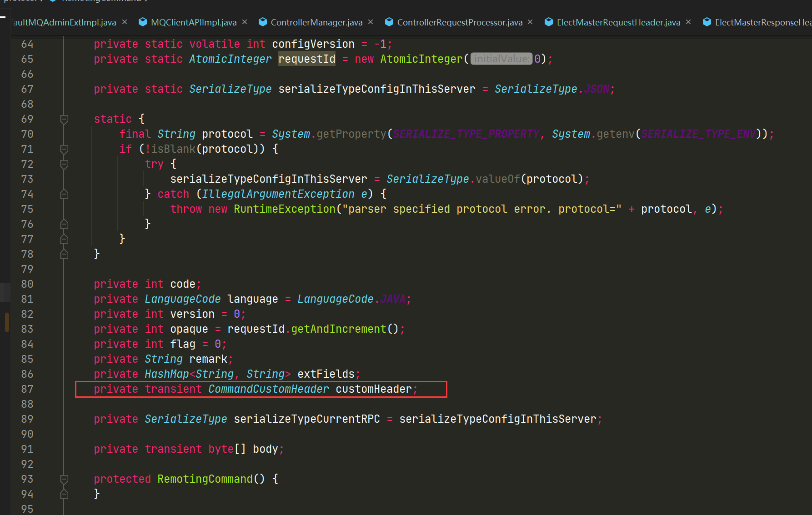Switch to DefaultMQAdminExtImpl.java tab
This screenshot has height=515, width=812.
click(x=65, y=22)
